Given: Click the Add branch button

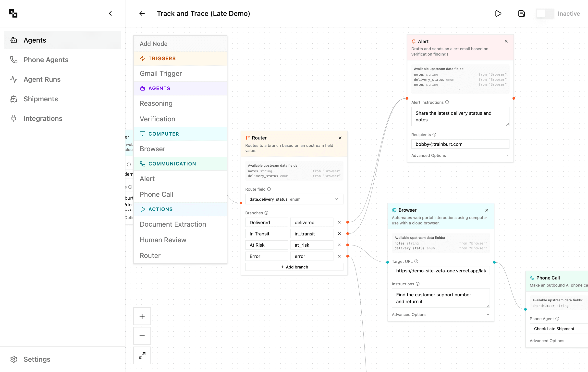Looking at the screenshot, I should (294, 267).
